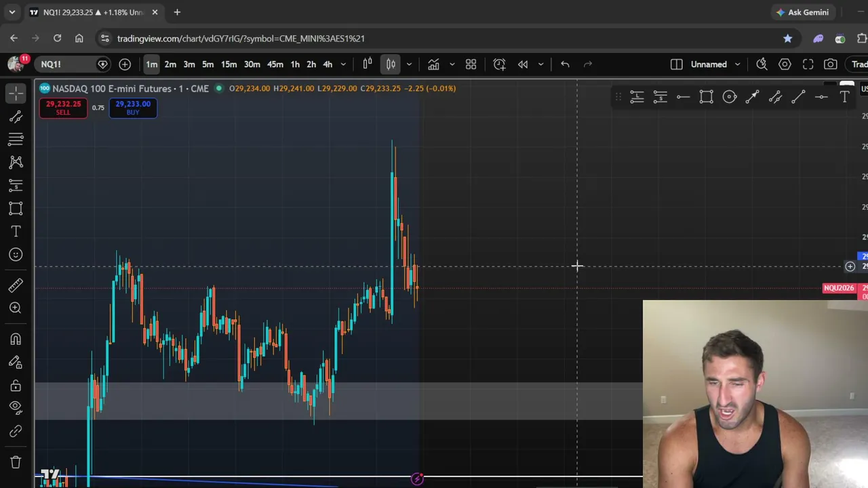Select Text tool in favorites bar
The image size is (868, 488).
pyautogui.click(x=844, y=98)
